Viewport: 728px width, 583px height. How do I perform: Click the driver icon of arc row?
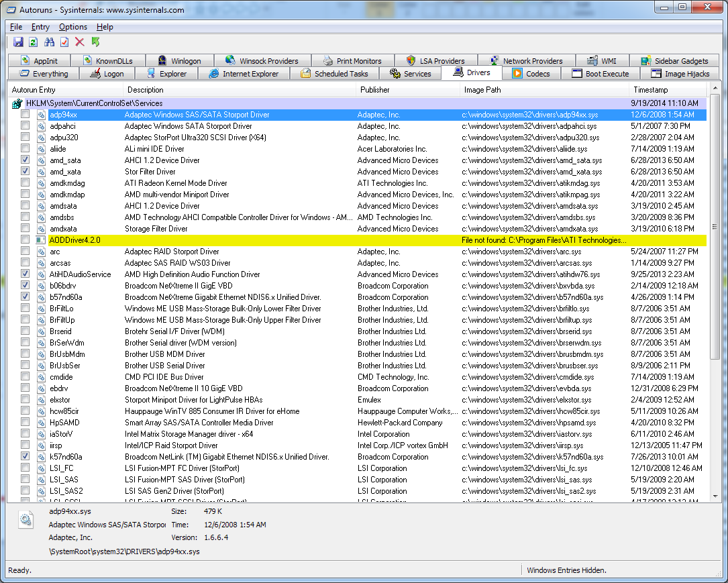tap(42, 252)
